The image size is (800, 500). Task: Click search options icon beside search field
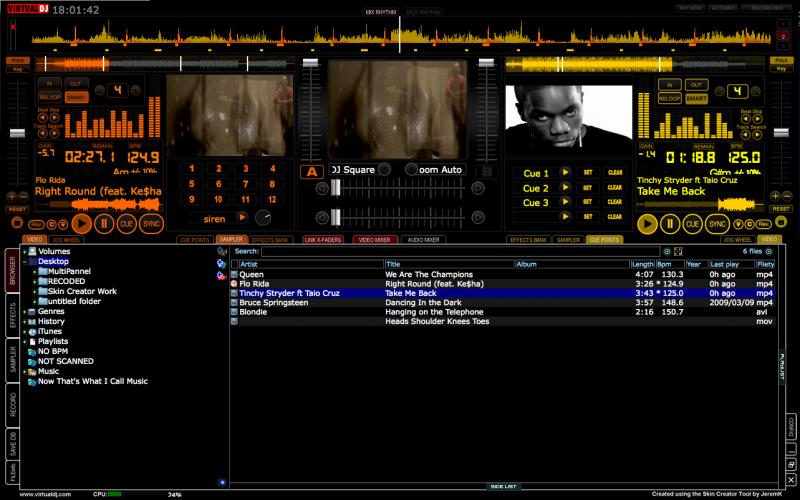point(667,252)
